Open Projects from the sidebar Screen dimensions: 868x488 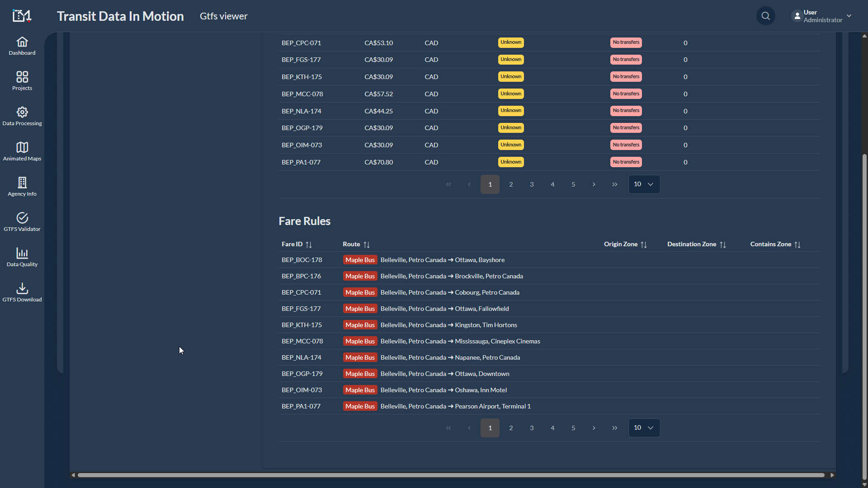pyautogui.click(x=22, y=77)
